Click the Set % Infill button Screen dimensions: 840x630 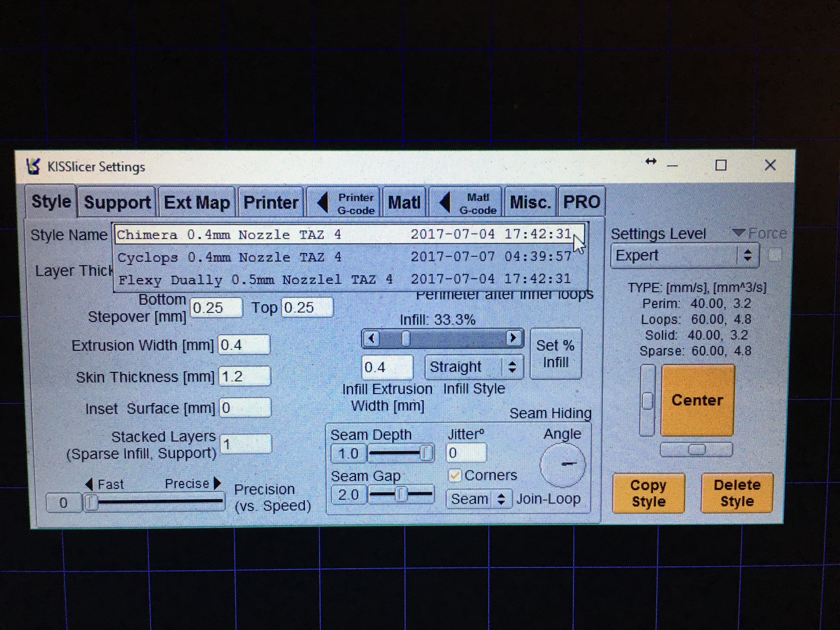tap(556, 354)
